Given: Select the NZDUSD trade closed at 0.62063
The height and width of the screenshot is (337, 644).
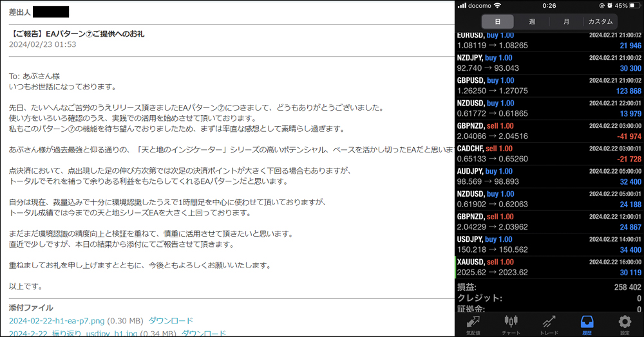Looking at the screenshot, I should pyautogui.click(x=549, y=199).
